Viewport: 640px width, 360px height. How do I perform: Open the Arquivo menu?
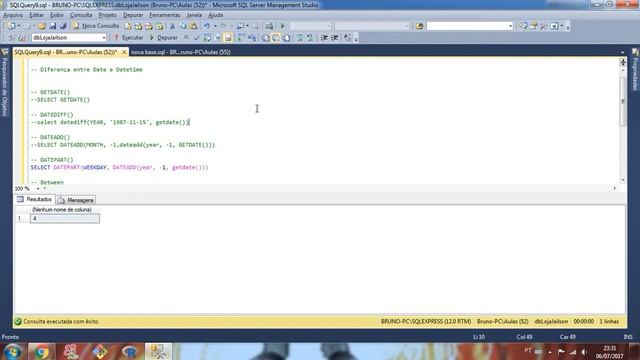13,15
